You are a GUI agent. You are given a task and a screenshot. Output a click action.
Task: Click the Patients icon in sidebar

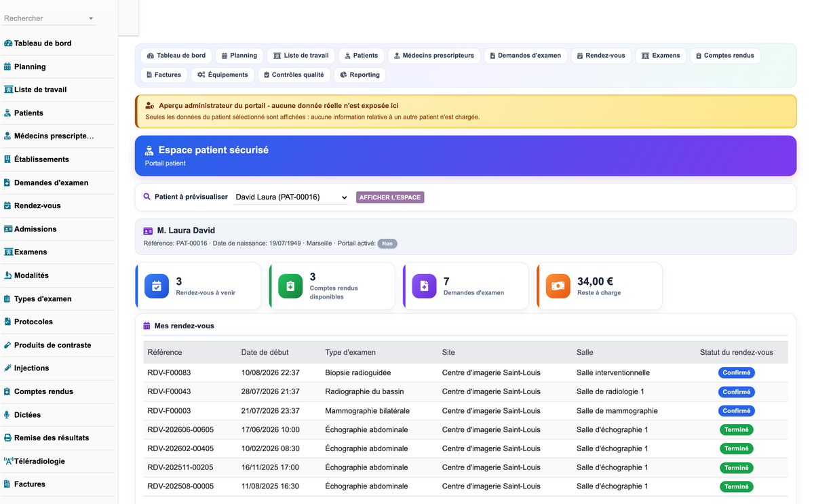[7, 113]
